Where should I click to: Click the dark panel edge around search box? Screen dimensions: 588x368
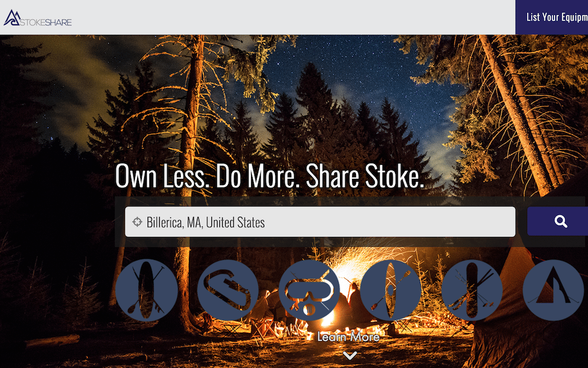pos(119,221)
